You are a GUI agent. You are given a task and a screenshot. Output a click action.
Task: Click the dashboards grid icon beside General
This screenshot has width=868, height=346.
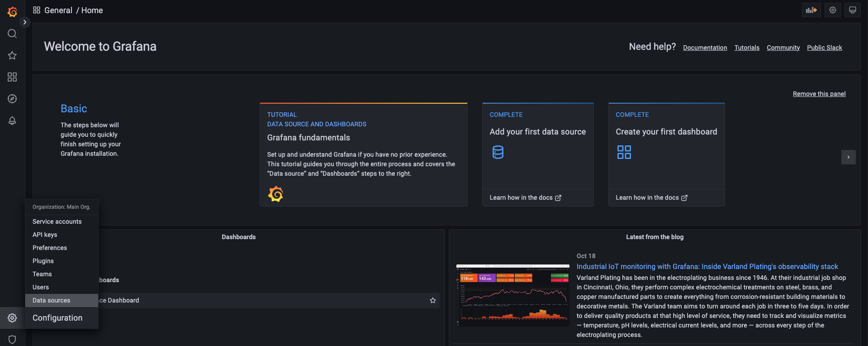(x=37, y=10)
